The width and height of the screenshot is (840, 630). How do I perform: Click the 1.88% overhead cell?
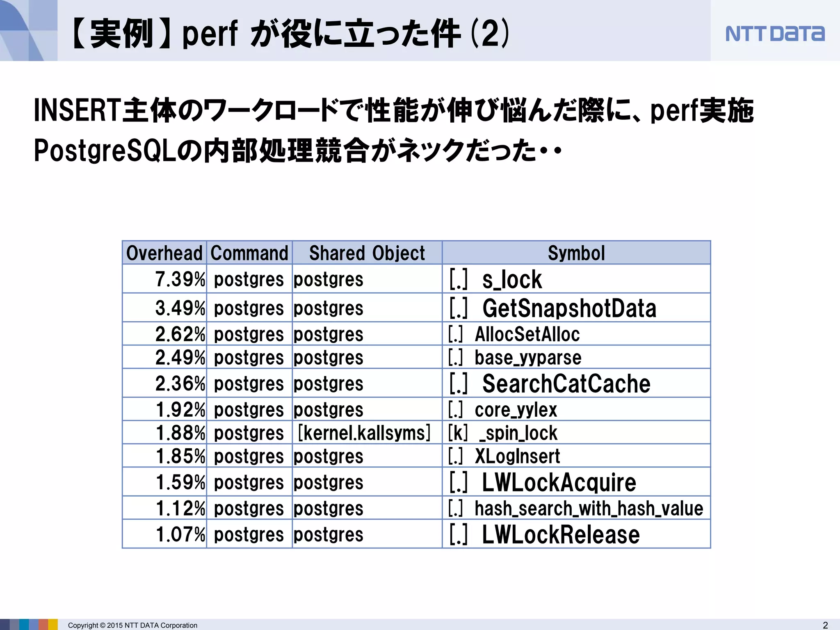[164, 433]
